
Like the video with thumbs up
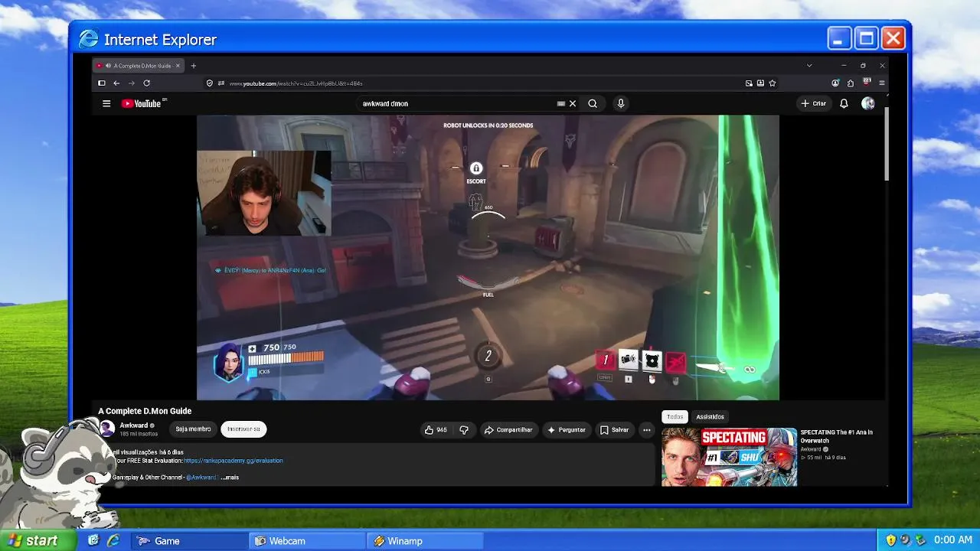436,430
